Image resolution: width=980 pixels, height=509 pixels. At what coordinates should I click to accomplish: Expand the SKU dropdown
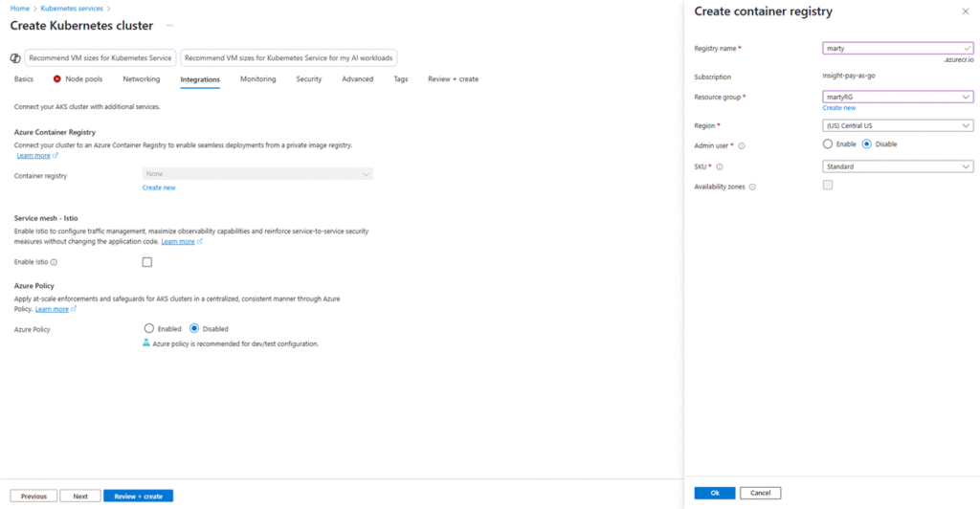pos(898,166)
